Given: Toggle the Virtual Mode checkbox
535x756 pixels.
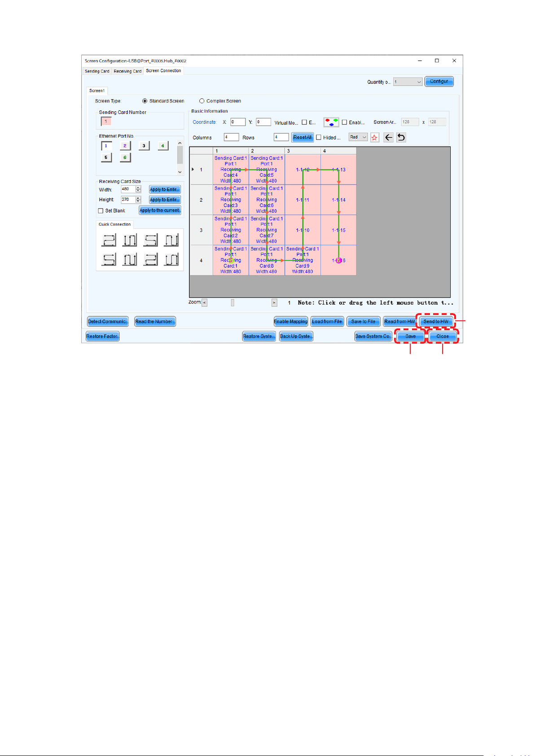Looking at the screenshot, I should coord(304,122).
